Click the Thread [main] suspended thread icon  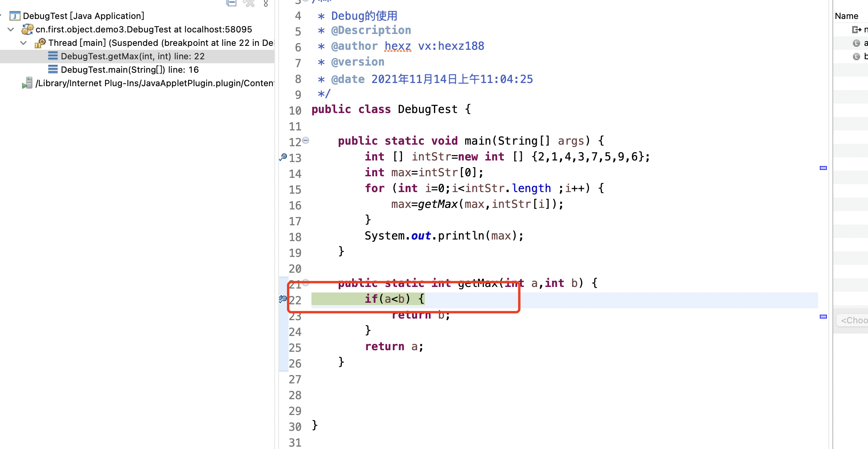coord(40,43)
